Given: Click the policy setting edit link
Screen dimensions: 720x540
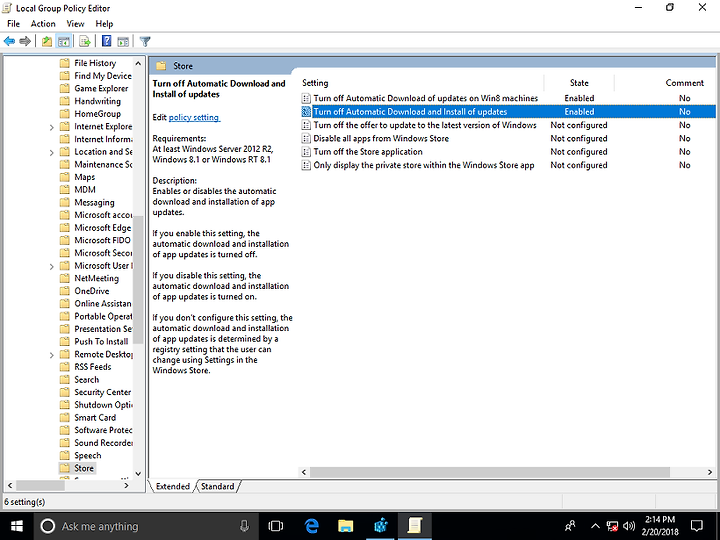Looking at the screenshot, I should coord(194,118).
